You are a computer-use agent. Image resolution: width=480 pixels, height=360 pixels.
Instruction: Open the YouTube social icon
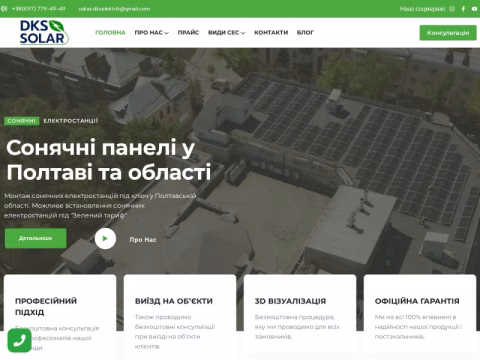(475, 9)
